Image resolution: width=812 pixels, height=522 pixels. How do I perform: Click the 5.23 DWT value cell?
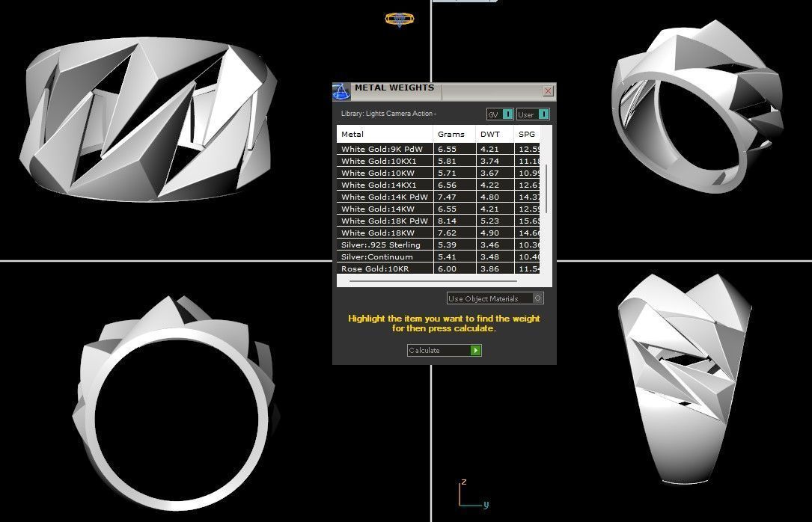495,221
